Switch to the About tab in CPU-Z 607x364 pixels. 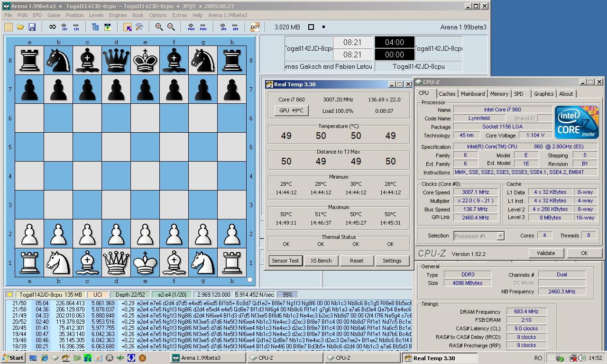pyautogui.click(x=566, y=94)
